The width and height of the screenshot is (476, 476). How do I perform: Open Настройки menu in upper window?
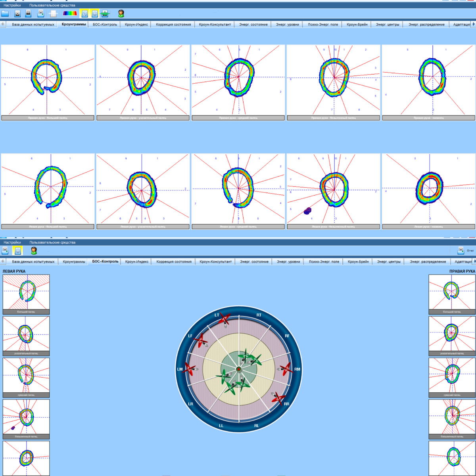[x=12, y=6]
